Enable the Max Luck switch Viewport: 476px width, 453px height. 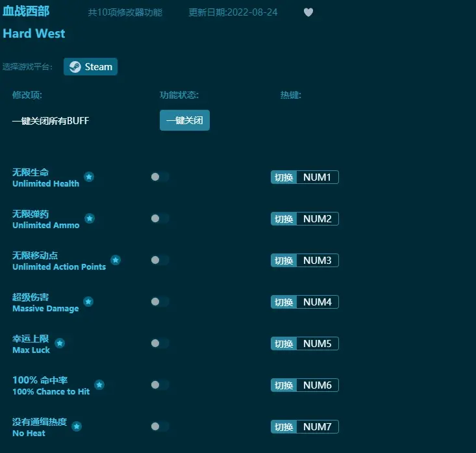tap(160, 343)
